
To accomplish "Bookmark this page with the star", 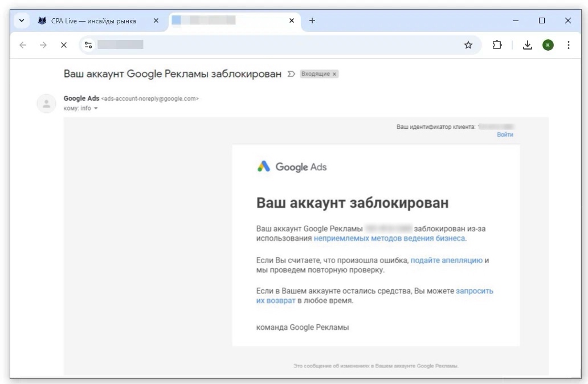I will pyautogui.click(x=468, y=45).
